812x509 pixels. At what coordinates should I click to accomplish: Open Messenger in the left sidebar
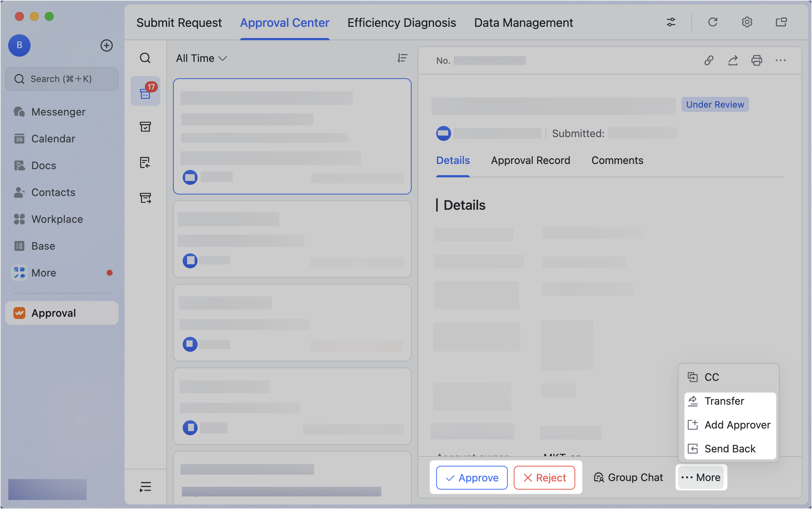62,112
